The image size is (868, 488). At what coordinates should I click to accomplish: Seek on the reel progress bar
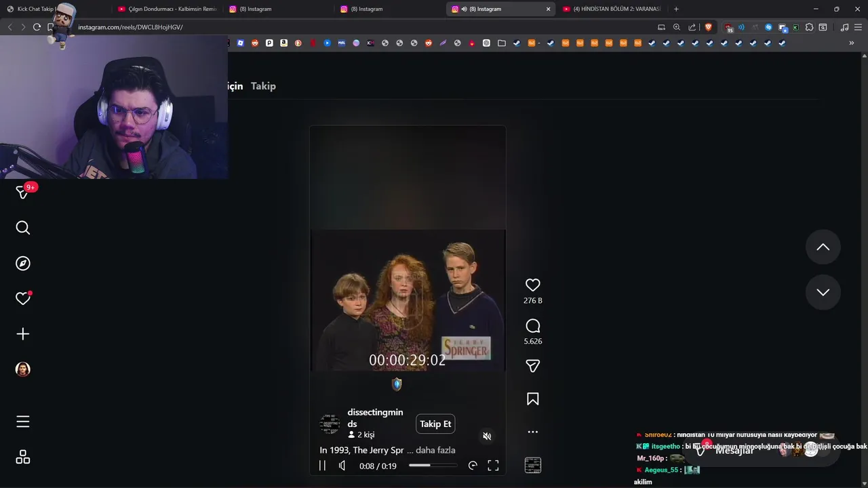point(433,466)
